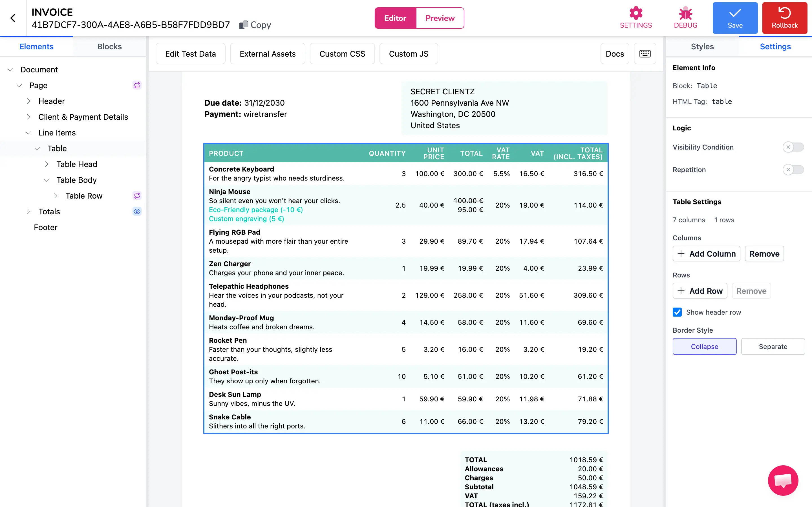The width and height of the screenshot is (812, 507).
Task: Turn on the Repetition toggle
Action: click(x=793, y=170)
